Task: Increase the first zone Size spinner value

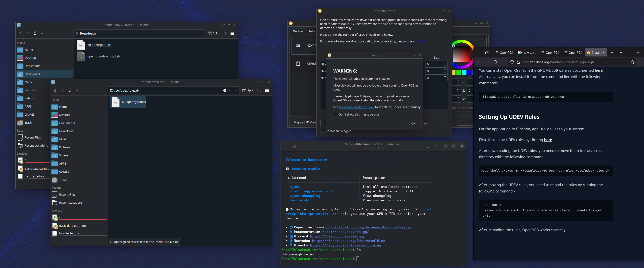Action: click(x=445, y=63)
